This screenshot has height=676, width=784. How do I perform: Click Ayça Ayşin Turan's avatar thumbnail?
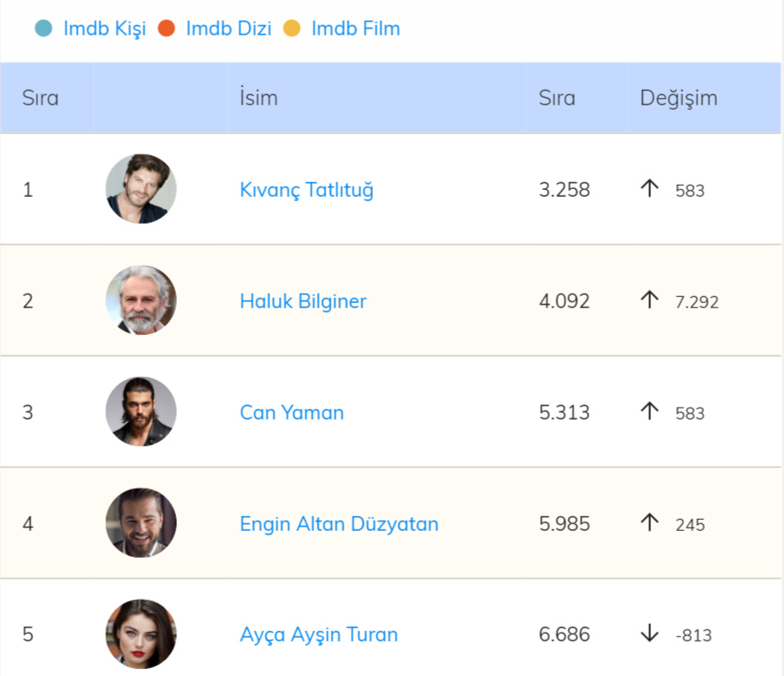[141, 634]
